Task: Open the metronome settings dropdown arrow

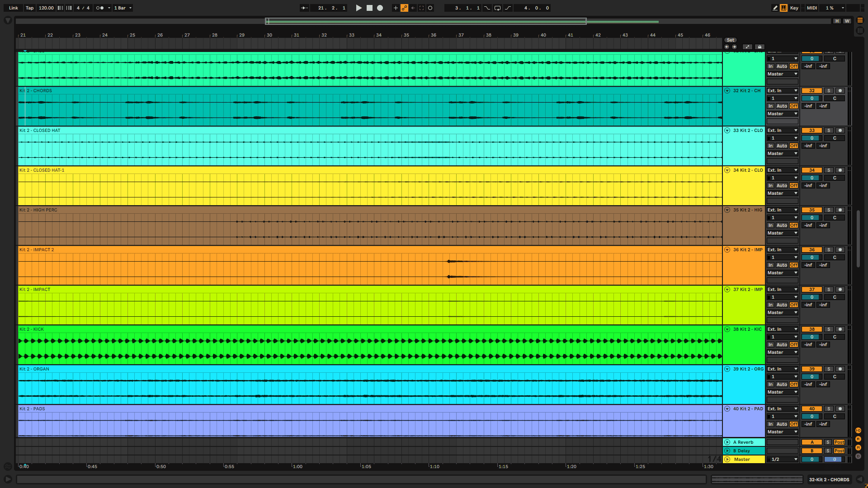Action: click(109, 8)
